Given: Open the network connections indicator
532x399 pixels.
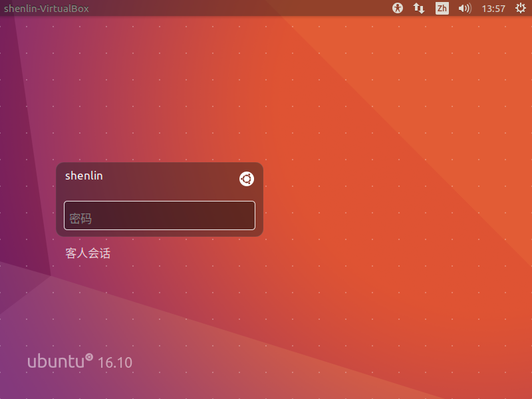Looking at the screenshot, I should tap(419, 8).
